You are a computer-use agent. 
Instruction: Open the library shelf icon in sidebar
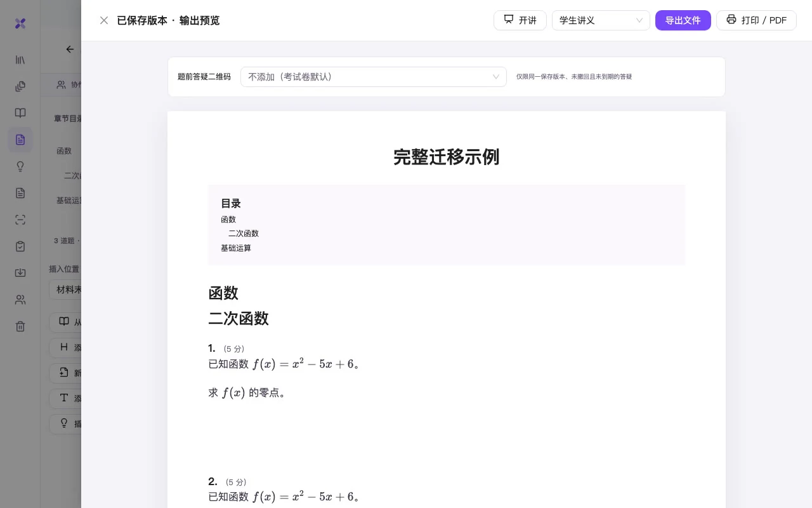(20, 60)
